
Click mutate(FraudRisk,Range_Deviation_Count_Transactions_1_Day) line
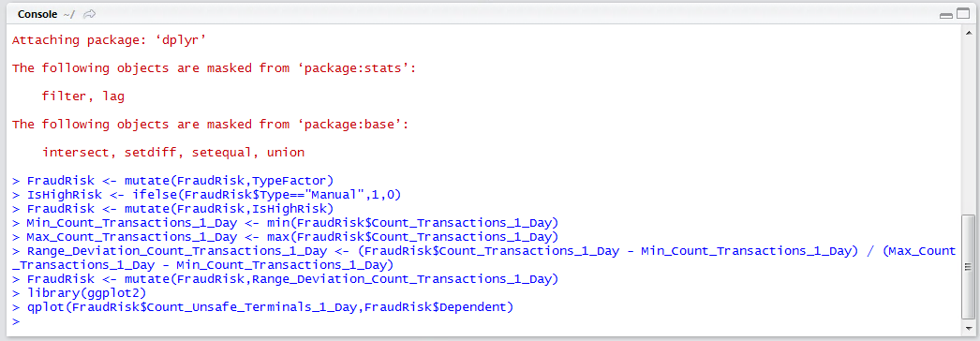[x=285, y=279]
